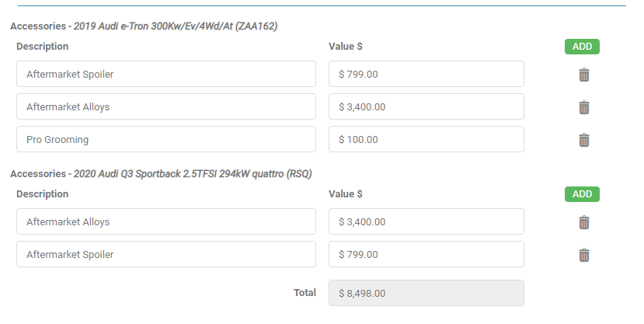Add accessory for 2019 Audi e-Tron
This screenshot has height=324, width=644.
(x=582, y=47)
